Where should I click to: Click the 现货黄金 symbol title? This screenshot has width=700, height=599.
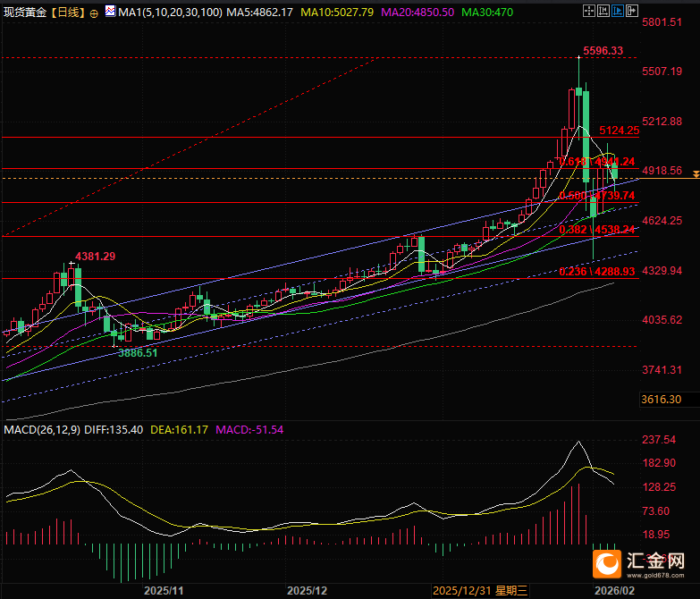click(25, 12)
